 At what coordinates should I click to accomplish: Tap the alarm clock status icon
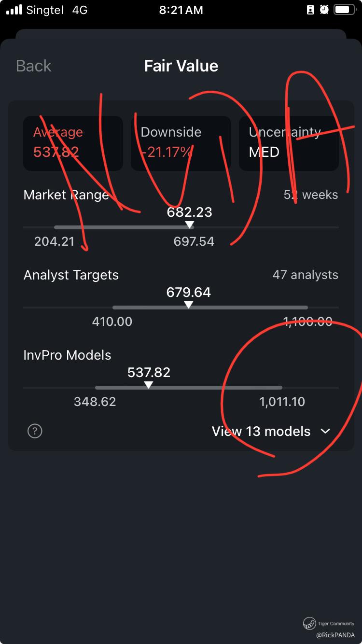(x=324, y=10)
